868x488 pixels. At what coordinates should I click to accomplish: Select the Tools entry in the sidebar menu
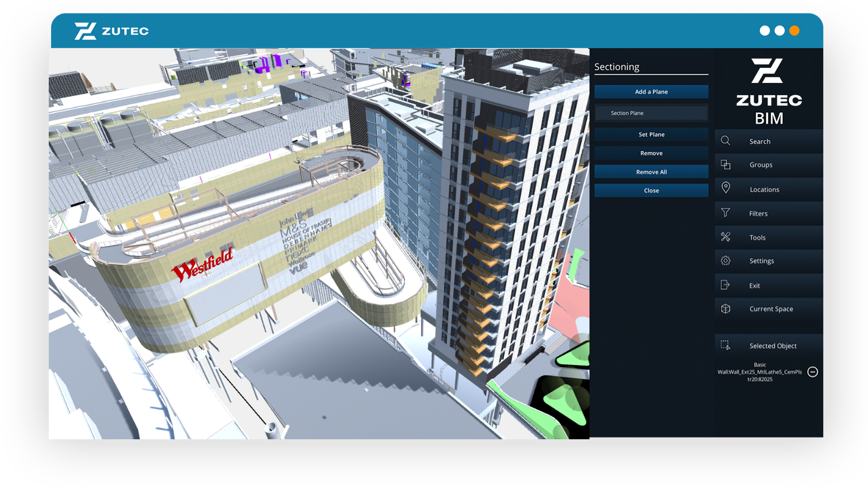click(x=758, y=237)
